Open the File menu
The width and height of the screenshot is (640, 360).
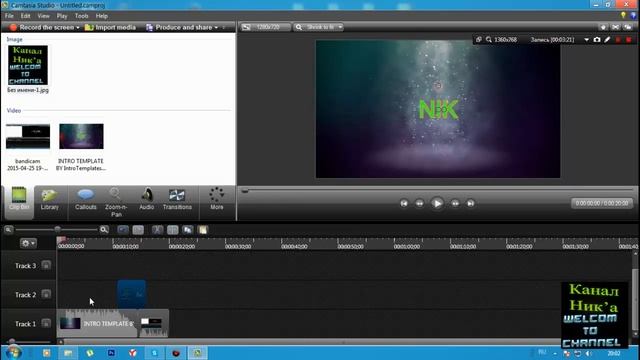(9, 16)
